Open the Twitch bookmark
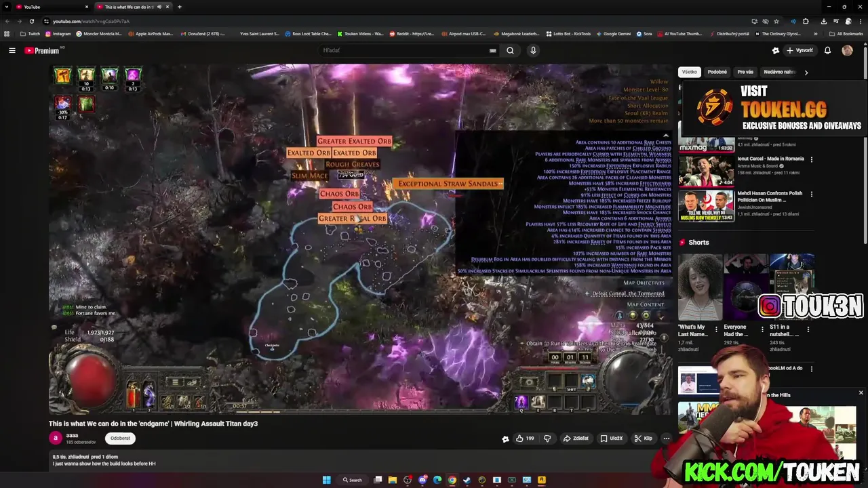This screenshot has height=488, width=868. tap(30, 34)
